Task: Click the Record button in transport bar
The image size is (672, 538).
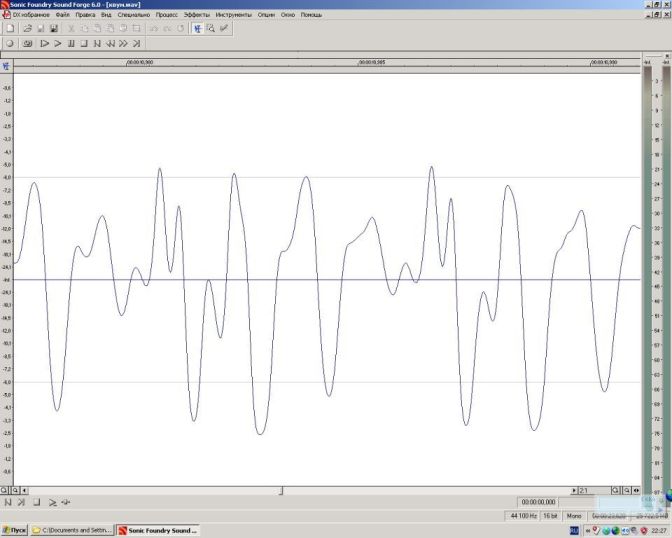Action: [x=10, y=43]
